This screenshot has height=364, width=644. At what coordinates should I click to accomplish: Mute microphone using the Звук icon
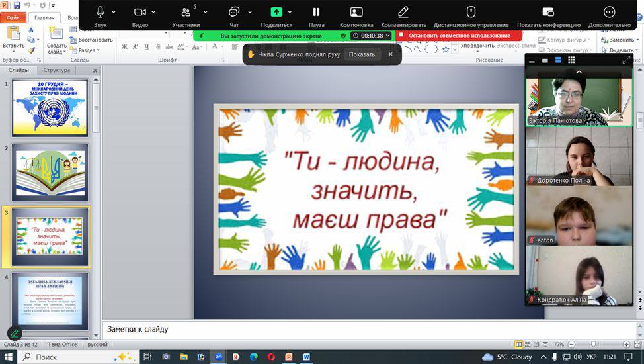101,12
